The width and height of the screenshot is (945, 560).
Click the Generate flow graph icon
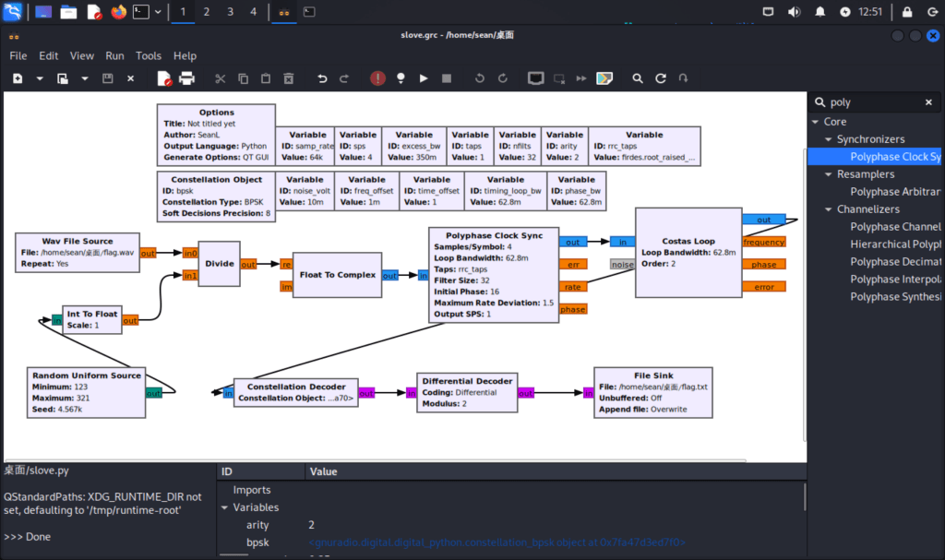coord(401,79)
